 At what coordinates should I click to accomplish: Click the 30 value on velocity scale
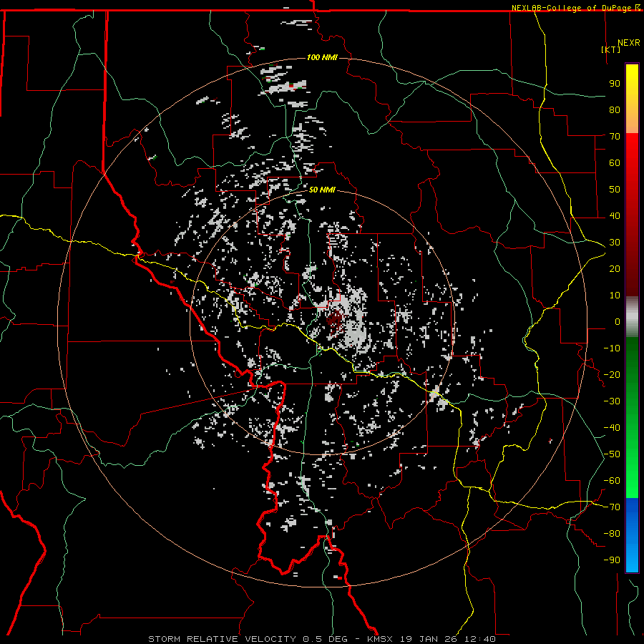[615, 243]
